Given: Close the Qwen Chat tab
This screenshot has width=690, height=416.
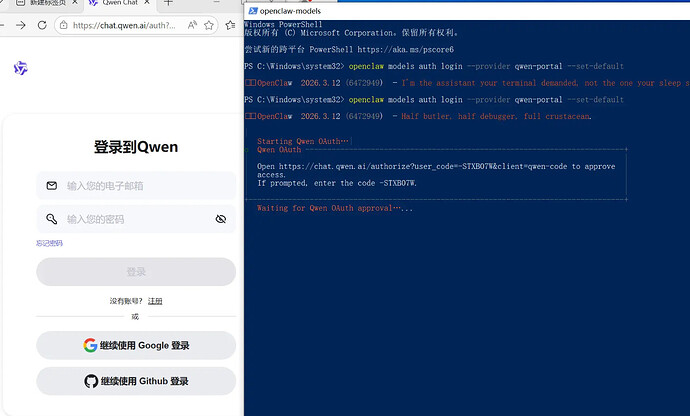Looking at the screenshot, I should [x=147, y=2].
